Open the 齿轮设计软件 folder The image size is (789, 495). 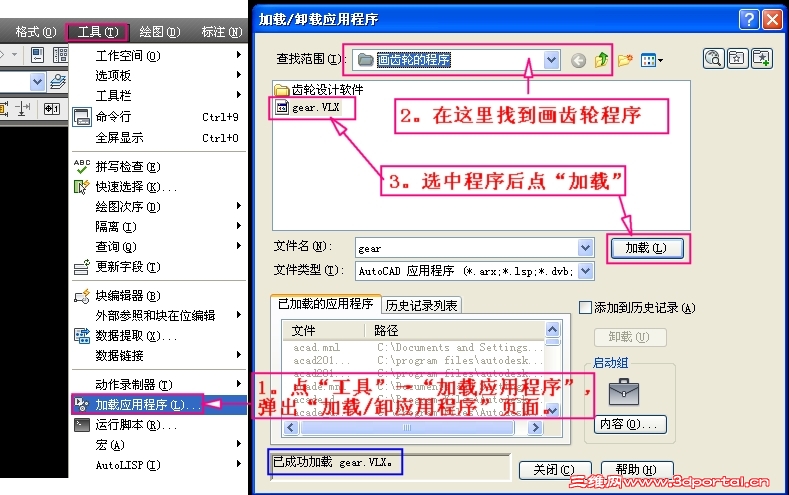tap(319, 90)
